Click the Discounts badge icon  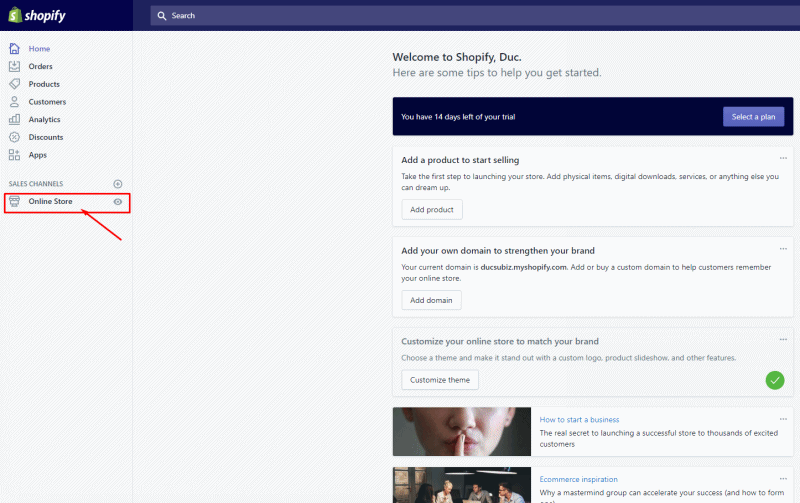pyautogui.click(x=14, y=137)
